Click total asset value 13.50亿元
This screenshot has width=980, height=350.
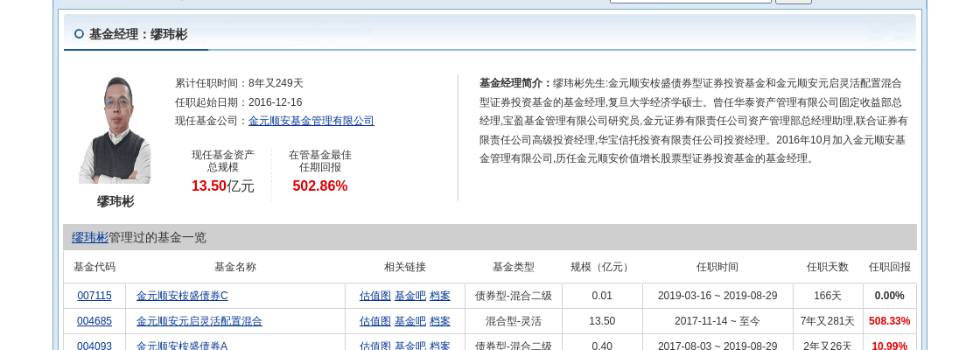(222, 185)
